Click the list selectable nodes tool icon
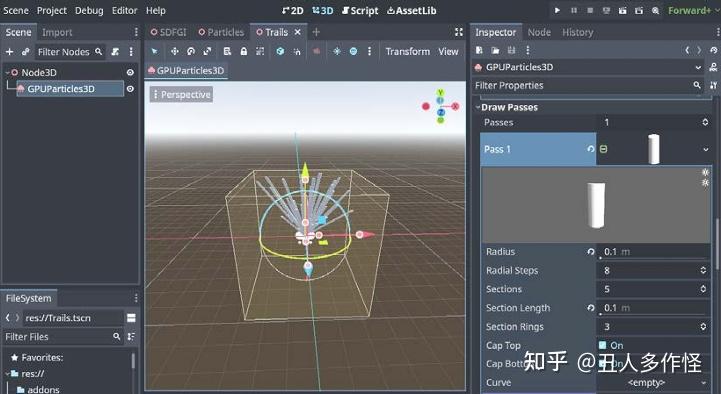721x394 pixels. 227,51
